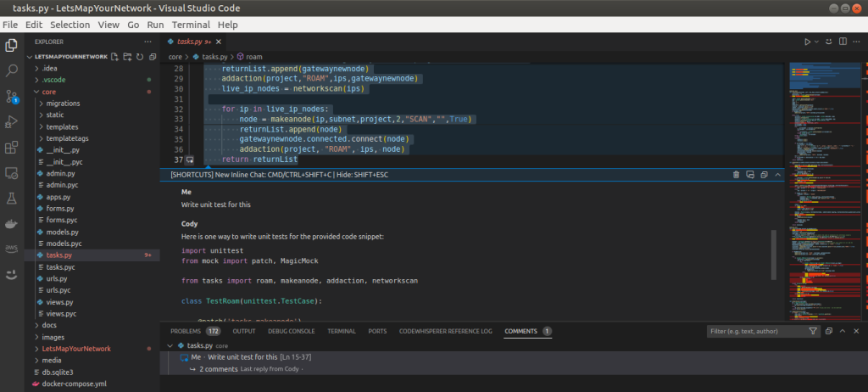This screenshot has width=868, height=392.
Task: Run the Python file with play icon
Action: click(807, 42)
